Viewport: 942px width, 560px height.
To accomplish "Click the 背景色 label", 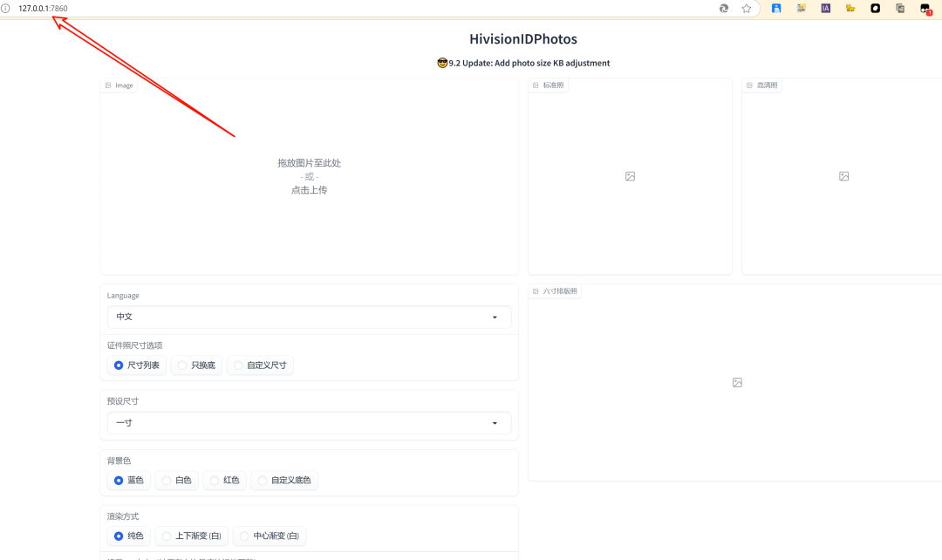I will pos(119,461).
